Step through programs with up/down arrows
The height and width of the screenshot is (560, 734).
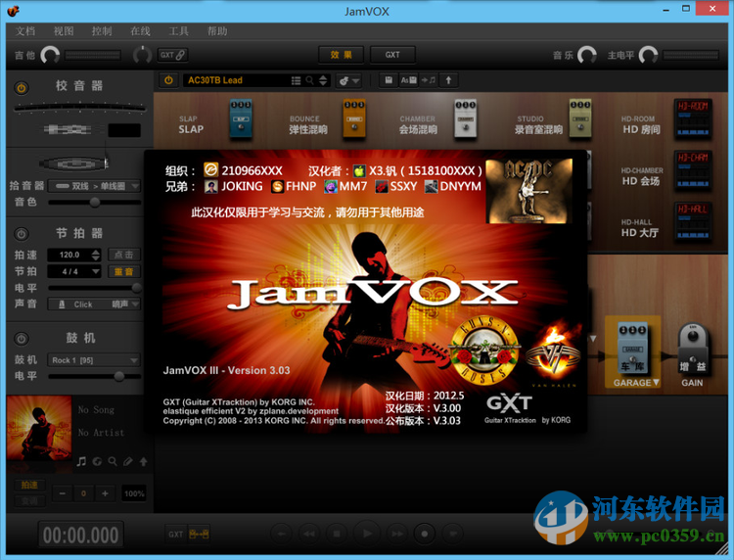pos(323,80)
